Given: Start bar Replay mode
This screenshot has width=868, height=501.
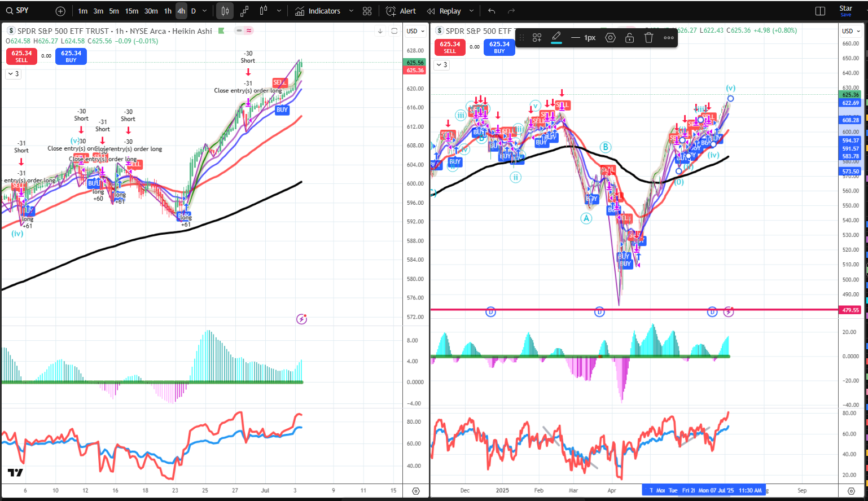Looking at the screenshot, I should pos(444,11).
